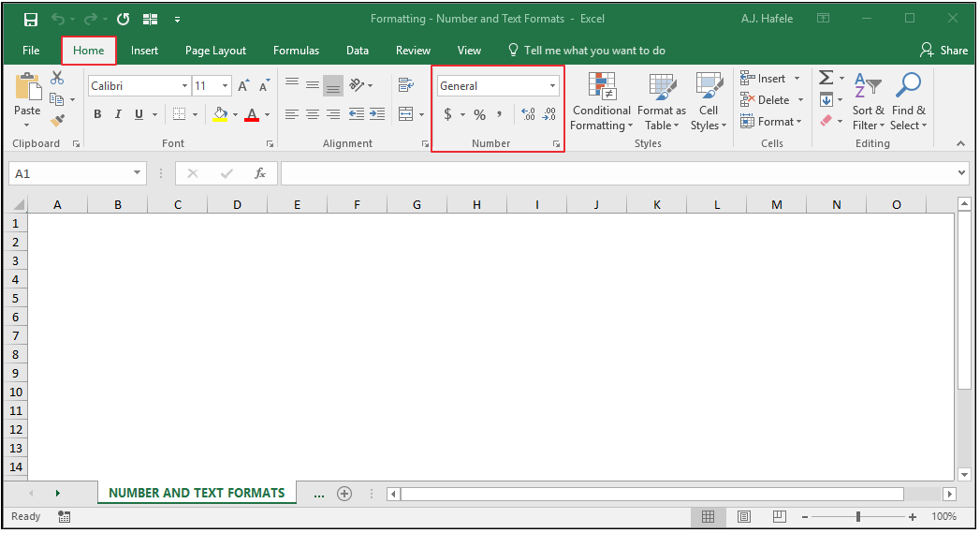The image size is (980, 533).
Task: Select Middle Align icon
Action: click(313, 84)
